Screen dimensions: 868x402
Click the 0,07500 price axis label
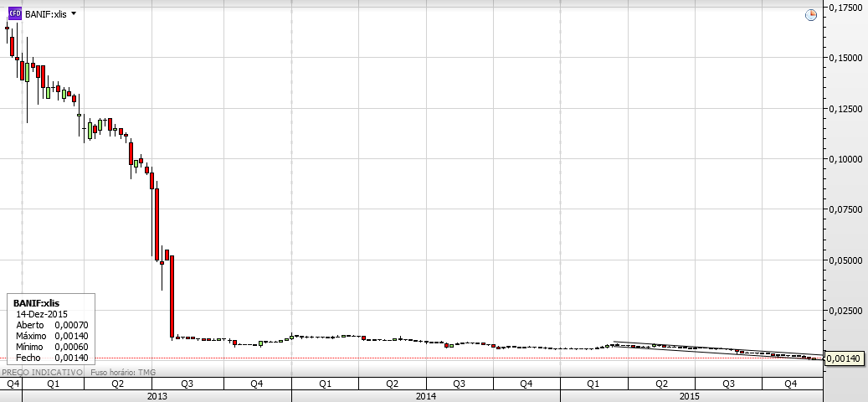(847, 209)
